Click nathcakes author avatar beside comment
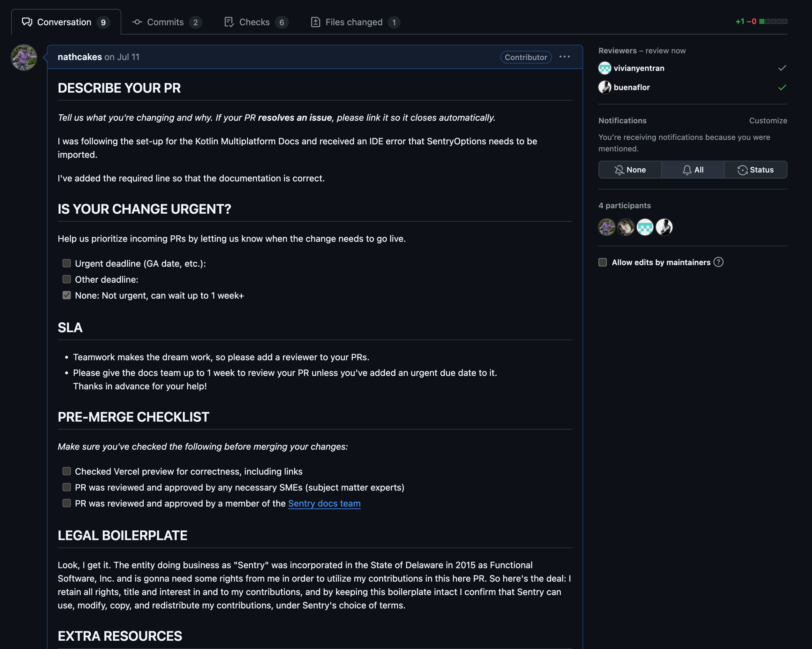This screenshot has width=812, height=649. pos(24,57)
